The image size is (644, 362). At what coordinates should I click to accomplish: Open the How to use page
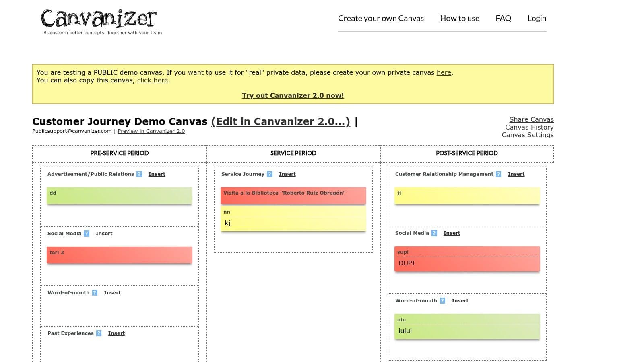click(x=460, y=18)
